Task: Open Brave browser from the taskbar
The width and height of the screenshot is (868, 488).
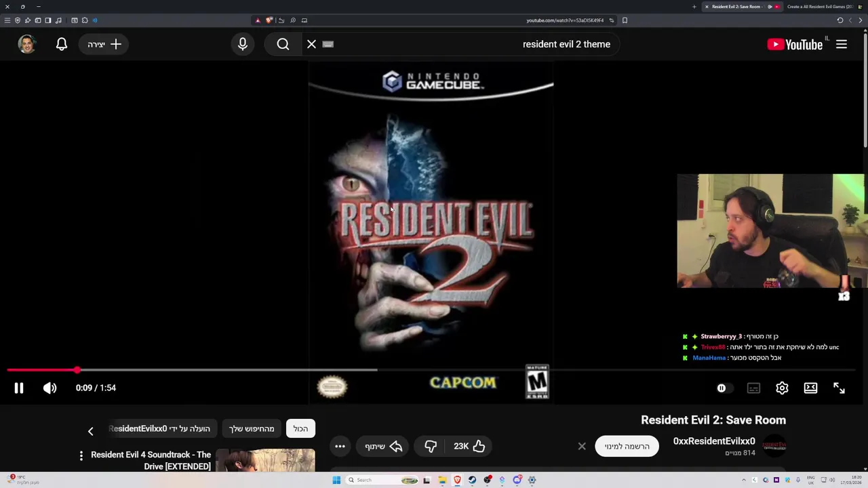Action: pyautogui.click(x=457, y=480)
